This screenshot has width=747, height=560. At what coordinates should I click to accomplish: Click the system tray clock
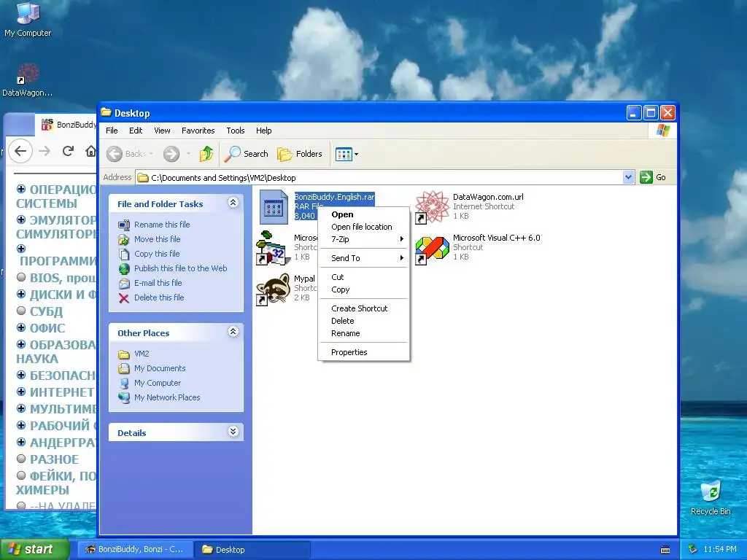point(720,550)
